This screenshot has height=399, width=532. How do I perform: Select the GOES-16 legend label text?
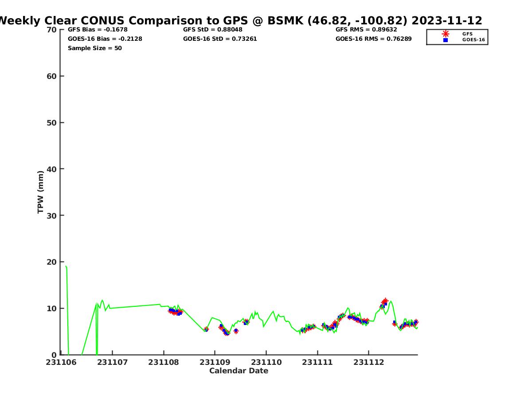(473, 40)
